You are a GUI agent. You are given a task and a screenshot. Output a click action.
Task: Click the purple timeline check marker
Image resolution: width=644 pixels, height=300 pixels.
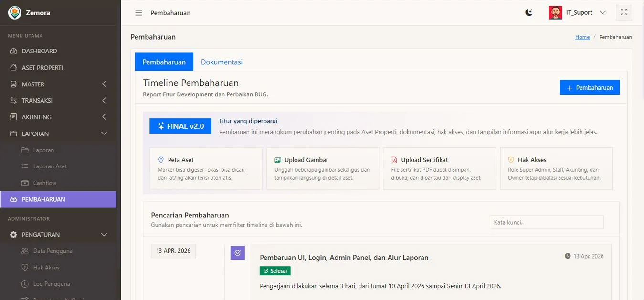[x=237, y=253]
